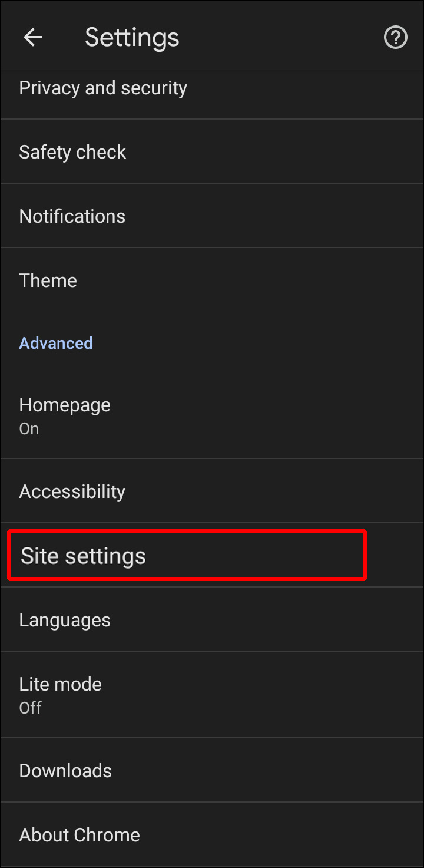The height and width of the screenshot is (868, 424).
Task: Open the About Chrome page
Action: click(79, 835)
